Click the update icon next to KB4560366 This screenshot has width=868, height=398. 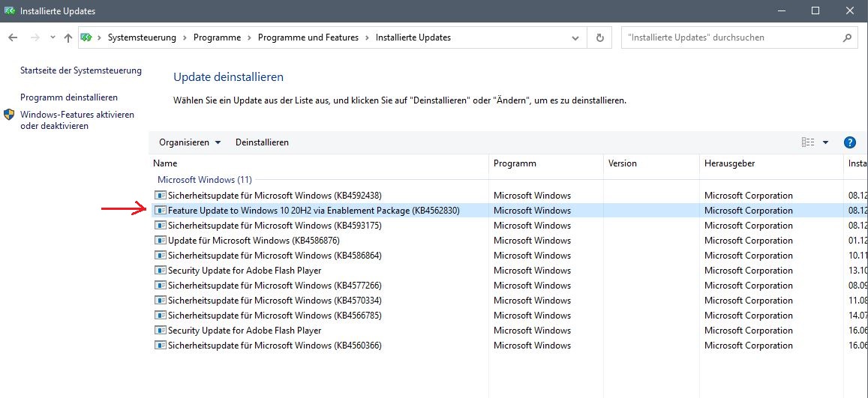(x=160, y=346)
